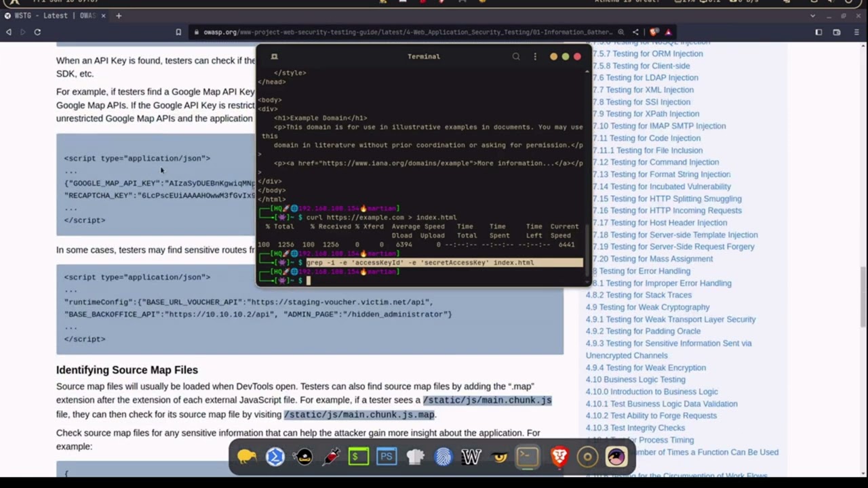Open 4.10.2 Test Ability to Forge Requests
This screenshot has width=868, height=488.
(651, 415)
